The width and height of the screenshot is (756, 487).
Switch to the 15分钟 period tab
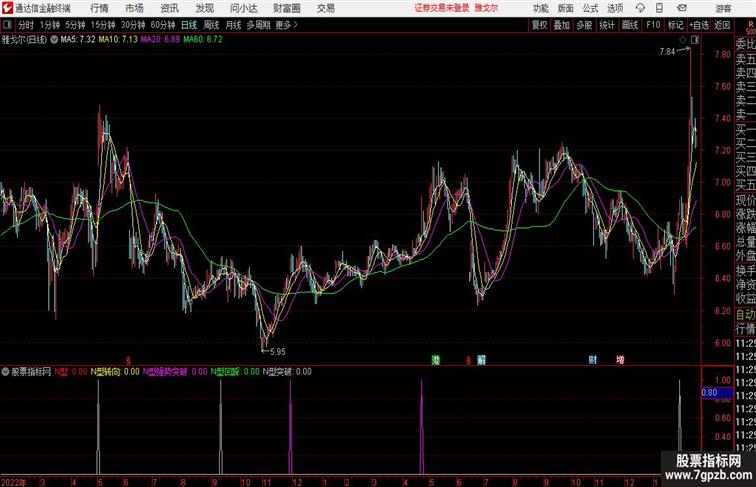pos(103,25)
